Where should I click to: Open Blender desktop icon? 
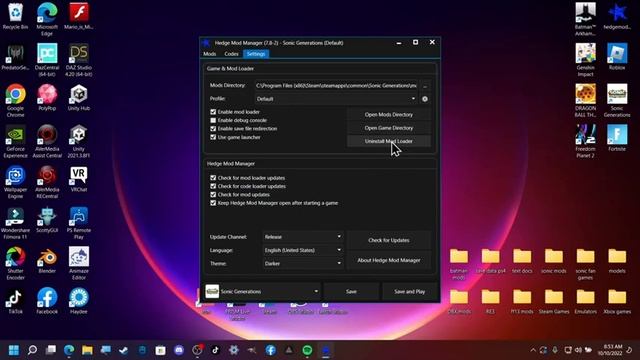pos(47,260)
